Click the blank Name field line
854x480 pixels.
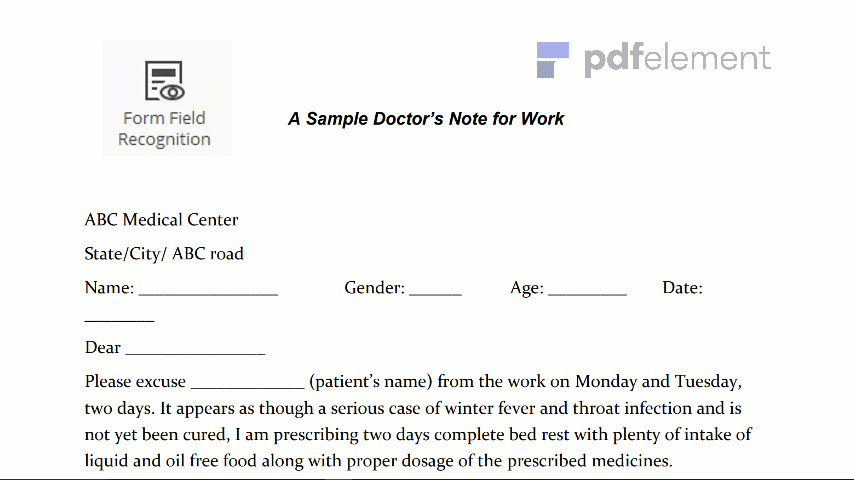click(208, 292)
